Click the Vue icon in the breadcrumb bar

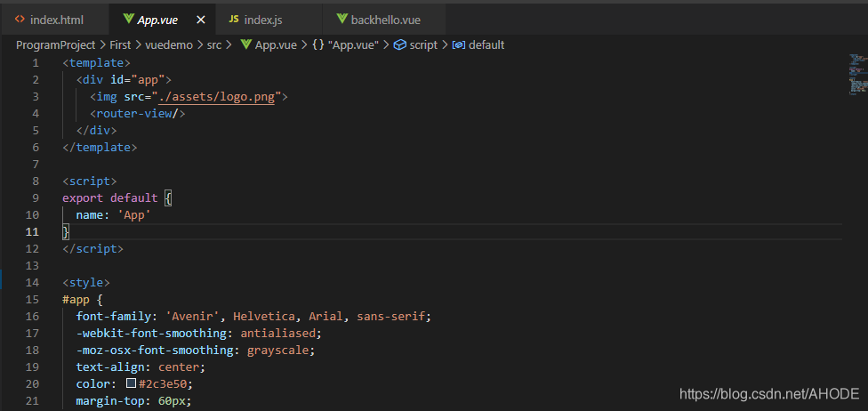[x=246, y=44]
